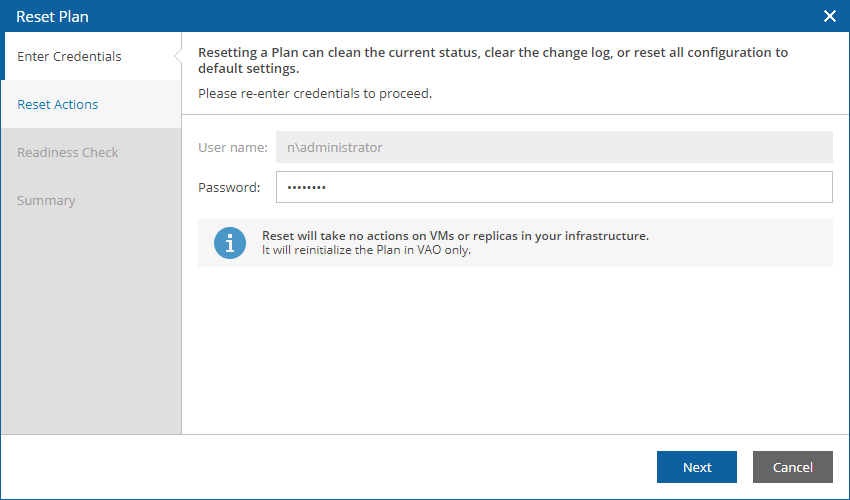
Task: Click the 'Reset will take no actions' notice
Action: [x=455, y=236]
